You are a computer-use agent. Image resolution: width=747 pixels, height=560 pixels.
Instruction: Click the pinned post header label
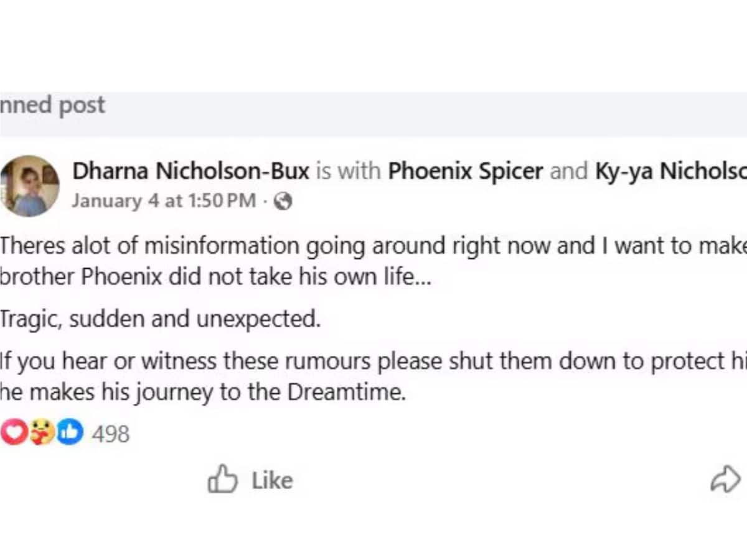[53, 105]
